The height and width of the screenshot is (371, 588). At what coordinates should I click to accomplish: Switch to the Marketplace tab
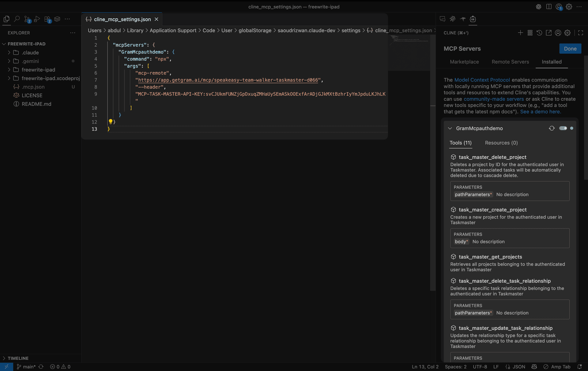[464, 62]
